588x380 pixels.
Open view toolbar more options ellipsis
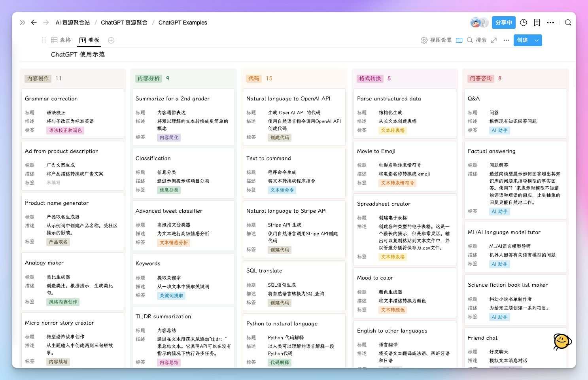coord(507,40)
